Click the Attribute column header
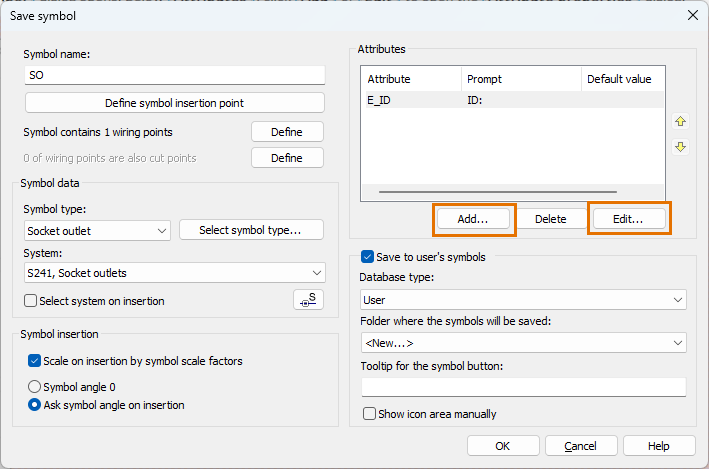This screenshot has width=709, height=469. coord(411,79)
